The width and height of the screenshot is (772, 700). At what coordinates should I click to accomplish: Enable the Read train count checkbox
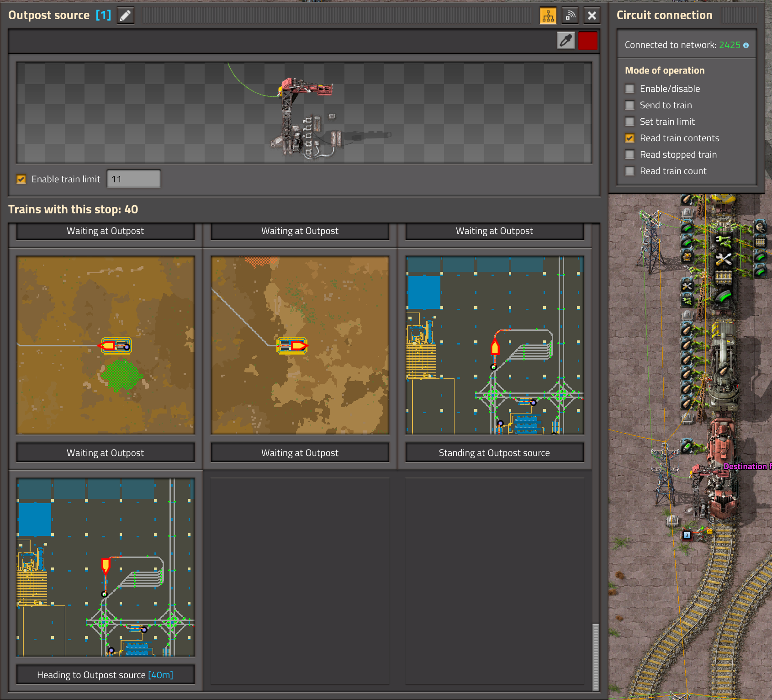[x=630, y=171]
